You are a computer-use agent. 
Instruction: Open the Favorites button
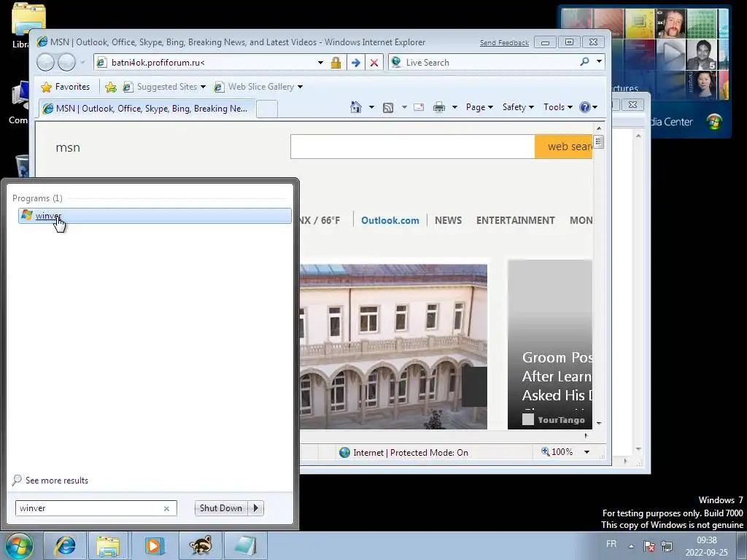[x=65, y=87]
